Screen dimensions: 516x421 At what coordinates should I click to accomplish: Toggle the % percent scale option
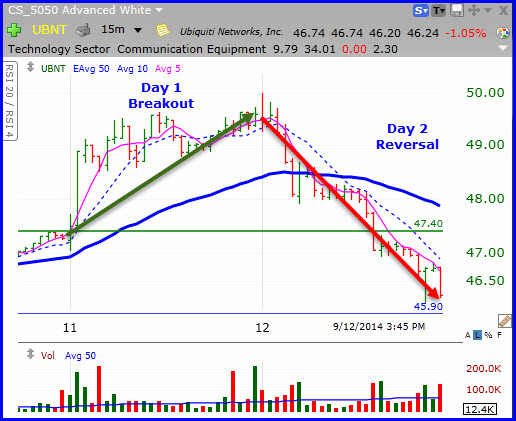pyautogui.click(x=488, y=335)
